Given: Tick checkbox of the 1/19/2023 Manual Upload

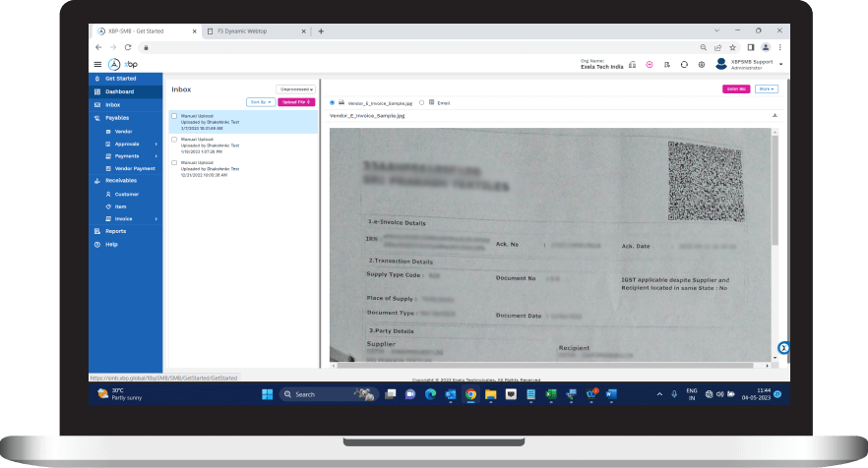Looking at the screenshot, I should tap(174, 140).
